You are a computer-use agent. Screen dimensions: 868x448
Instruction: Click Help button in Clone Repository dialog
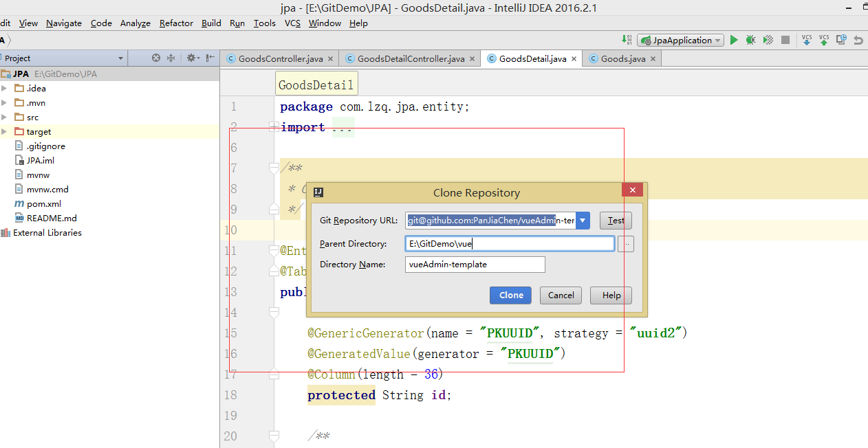point(611,295)
